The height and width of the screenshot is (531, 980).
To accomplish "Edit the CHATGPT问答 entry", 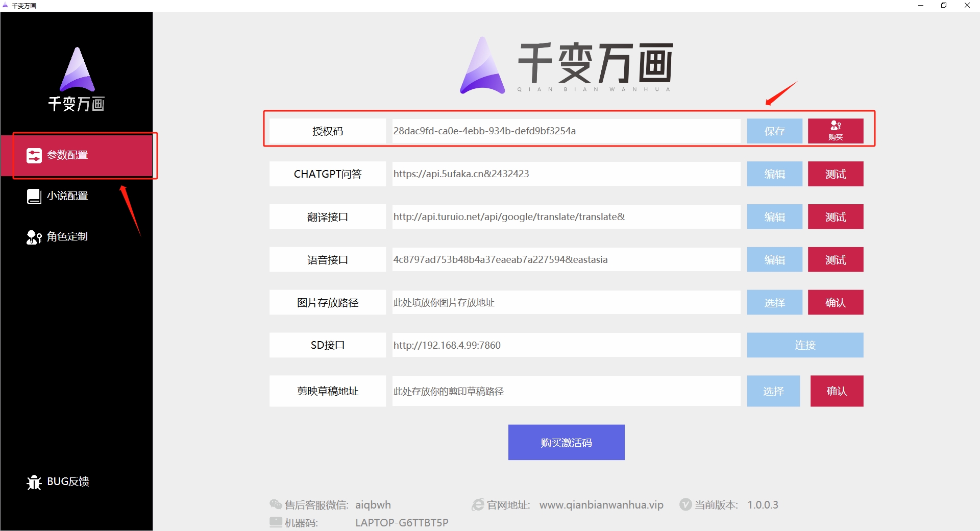I will tap(774, 174).
